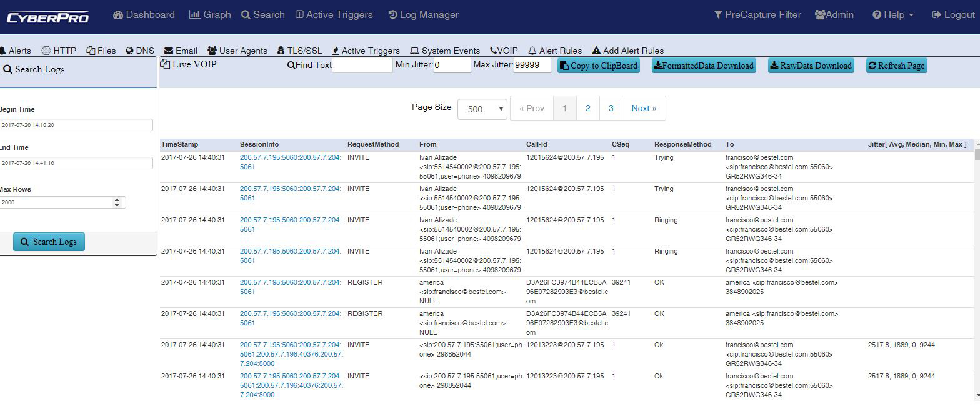
Task: Click the Refresh Page button
Action: (x=896, y=66)
